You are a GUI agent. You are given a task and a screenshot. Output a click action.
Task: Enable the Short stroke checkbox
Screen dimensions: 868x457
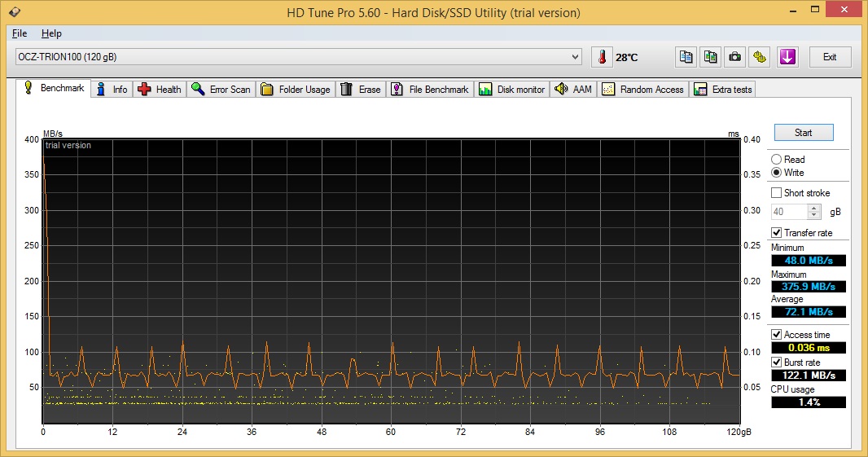(777, 193)
